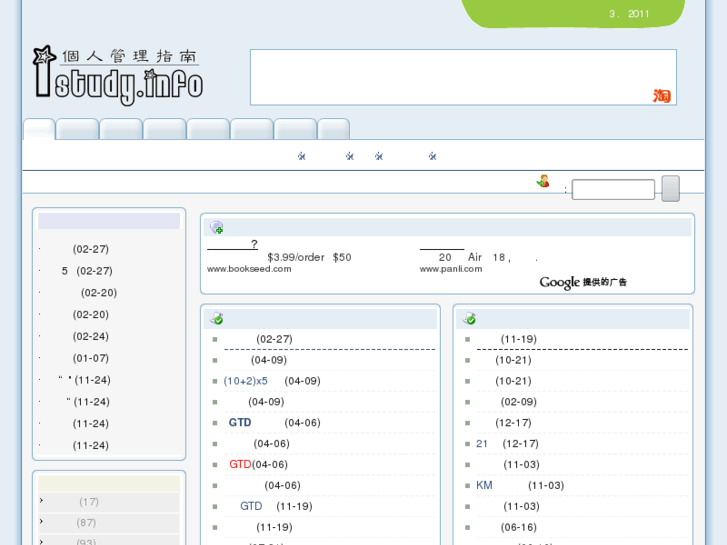Click the plus icon in the ad panel header

217,228
